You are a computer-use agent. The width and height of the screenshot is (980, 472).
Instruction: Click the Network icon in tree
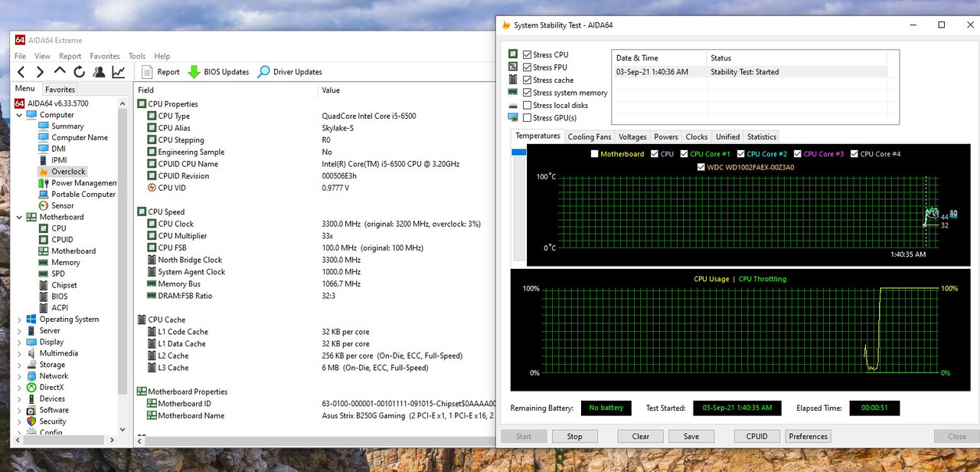pos(31,376)
